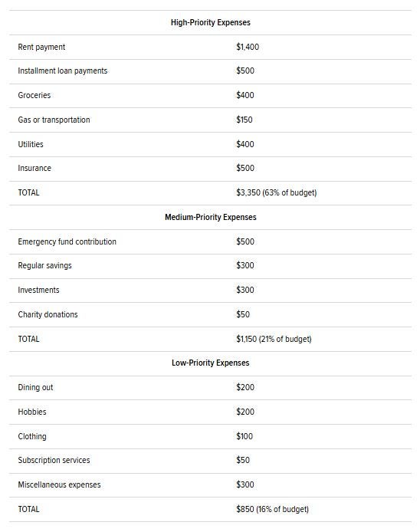Select the $1,150 (21% of budget) total
This screenshot has height=532, width=420.
tap(274, 339)
